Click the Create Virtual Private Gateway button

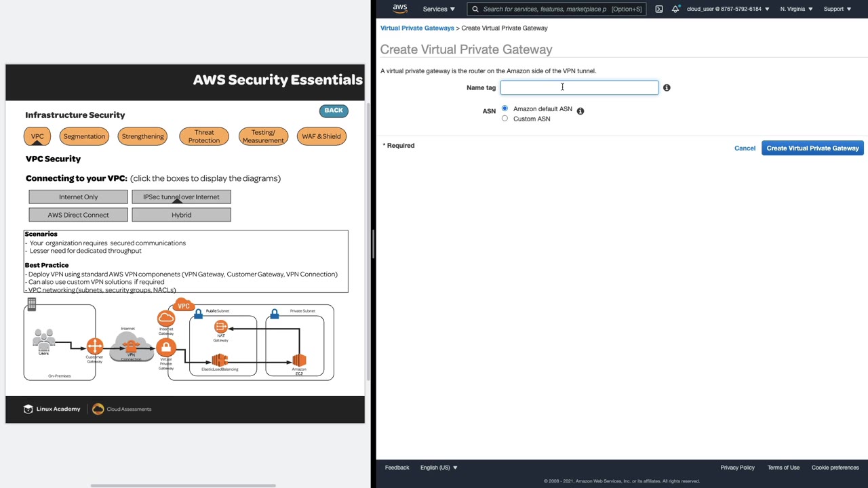(x=812, y=148)
